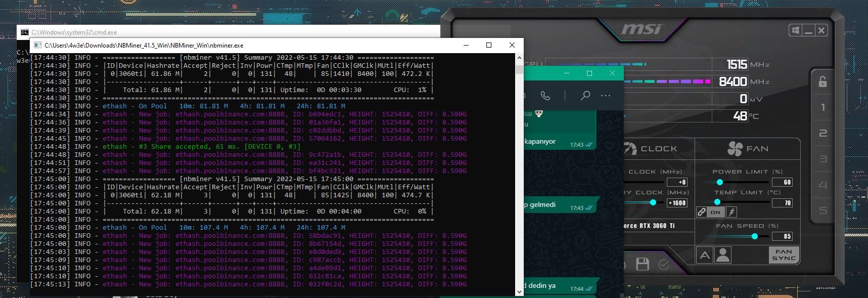Click the fan speed slider knob
The height and width of the screenshot is (298, 868).
click(754, 236)
